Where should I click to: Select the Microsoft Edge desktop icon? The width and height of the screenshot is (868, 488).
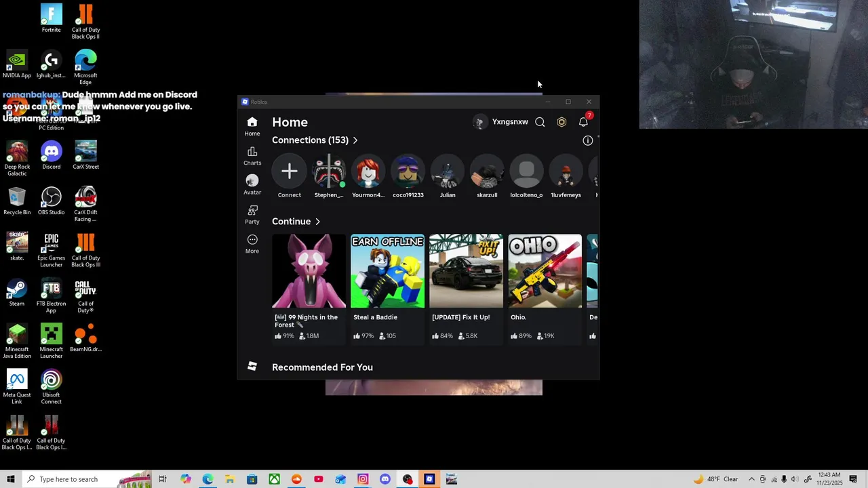tap(85, 67)
